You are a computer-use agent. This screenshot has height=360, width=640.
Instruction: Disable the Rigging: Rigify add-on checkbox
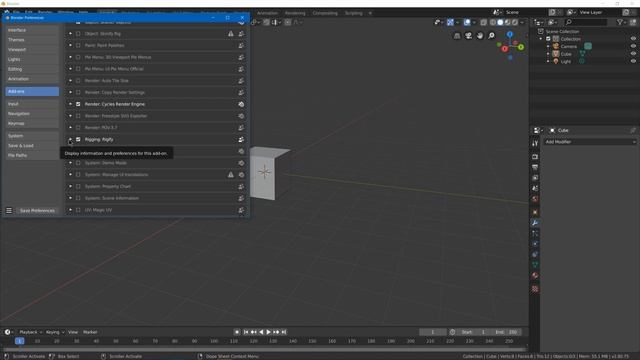(78, 139)
